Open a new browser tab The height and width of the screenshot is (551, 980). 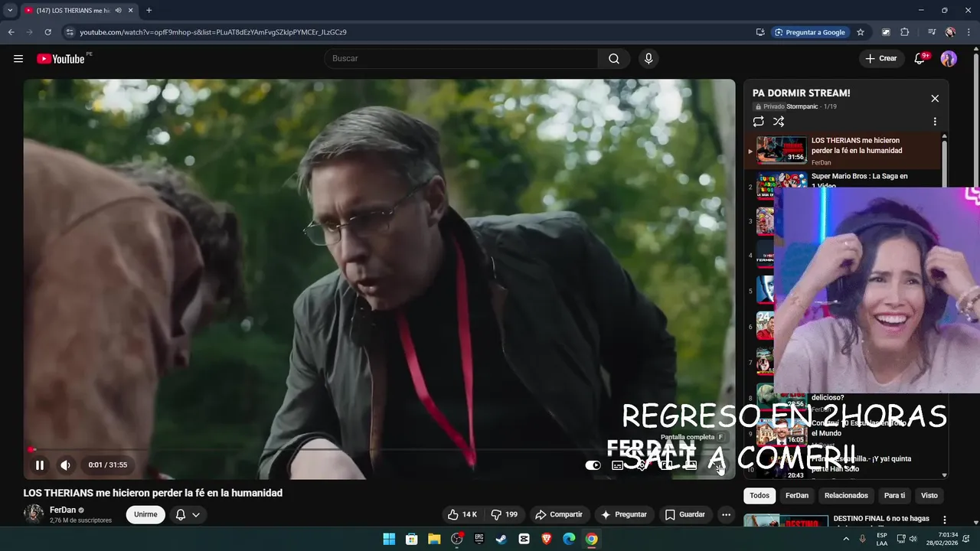point(149,11)
